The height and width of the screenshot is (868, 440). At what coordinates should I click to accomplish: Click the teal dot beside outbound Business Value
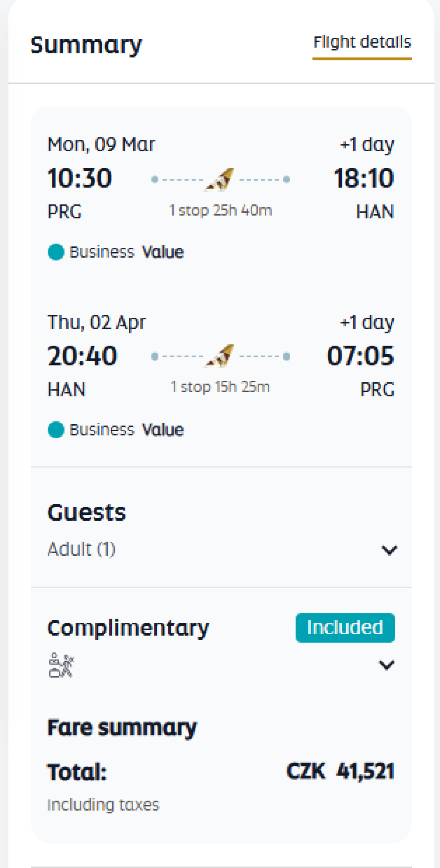[56, 252]
